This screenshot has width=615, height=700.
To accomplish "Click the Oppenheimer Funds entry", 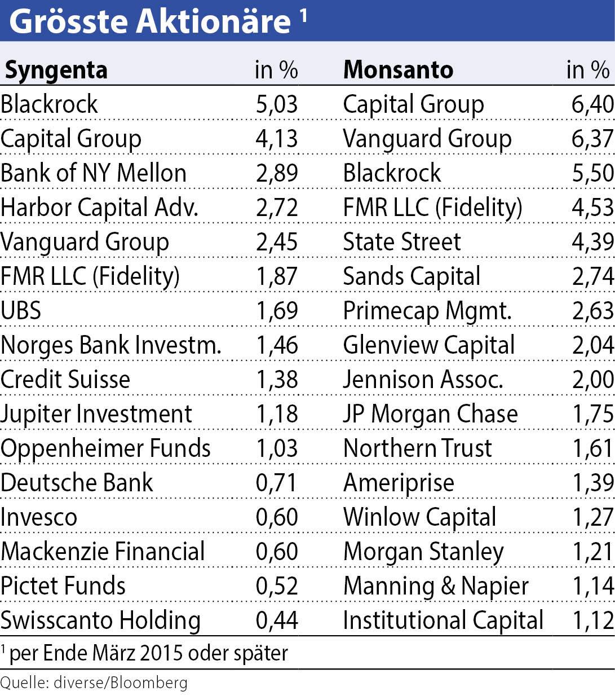I will [x=105, y=448].
